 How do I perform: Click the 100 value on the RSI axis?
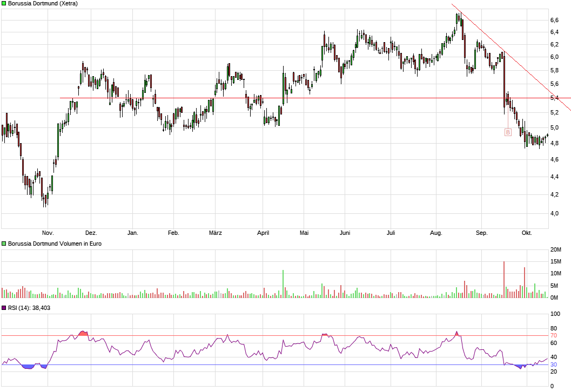pyautogui.click(x=555, y=314)
